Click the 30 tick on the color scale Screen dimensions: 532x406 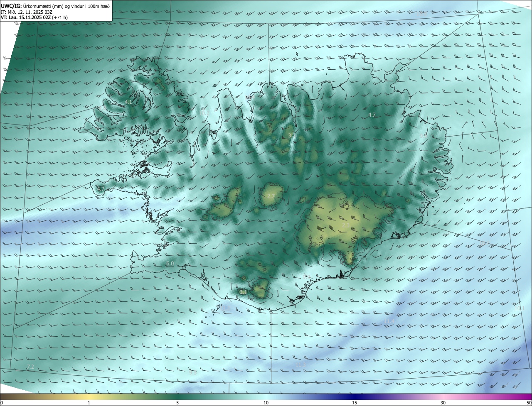tap(443, 403)
